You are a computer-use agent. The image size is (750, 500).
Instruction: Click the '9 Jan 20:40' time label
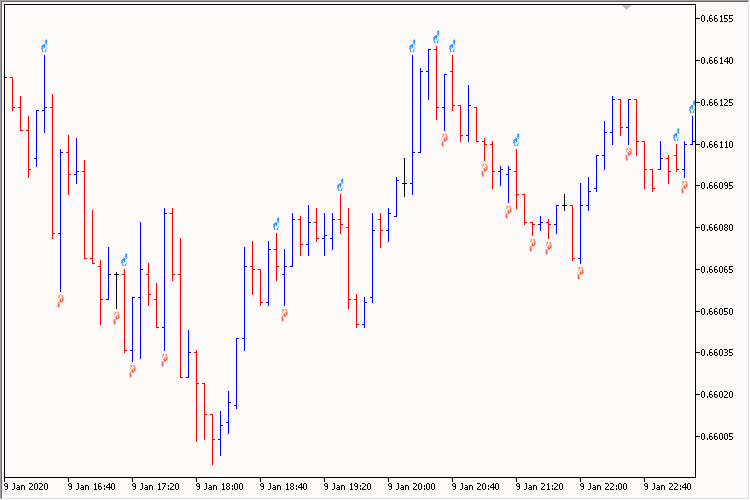476,487
